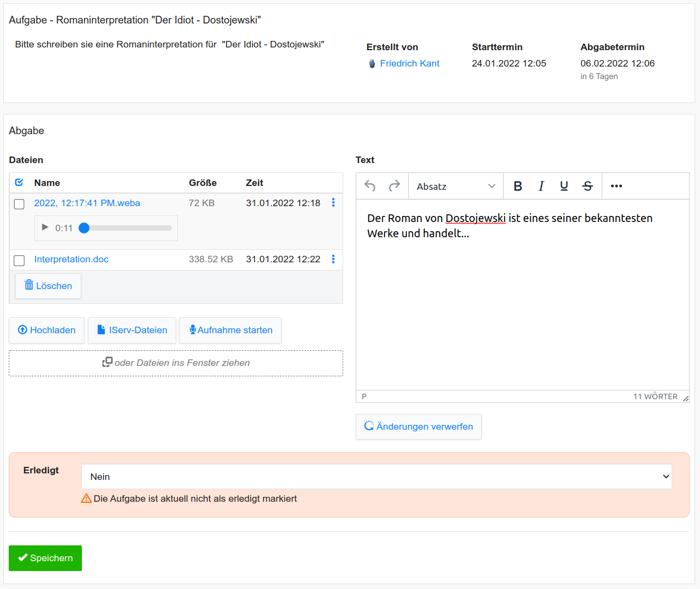Click the time 31.01.2022 12:22
Screen dimensions: 700x589
(x=283, y=259)
